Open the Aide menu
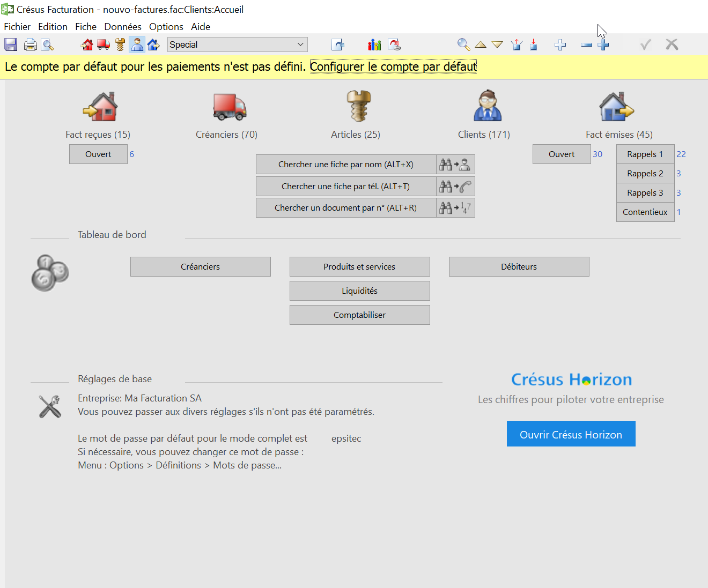The height and width of the screenshot is (588, 708). pos(201,26)
